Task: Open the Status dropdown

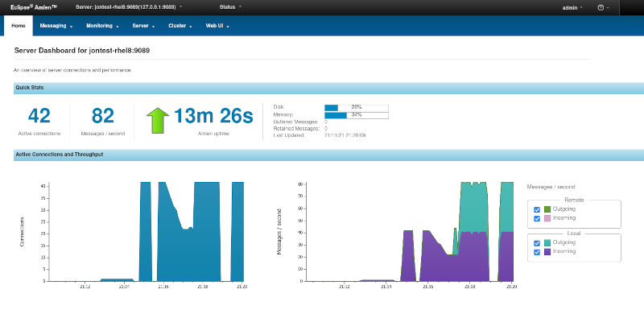Action: point(230,7)
